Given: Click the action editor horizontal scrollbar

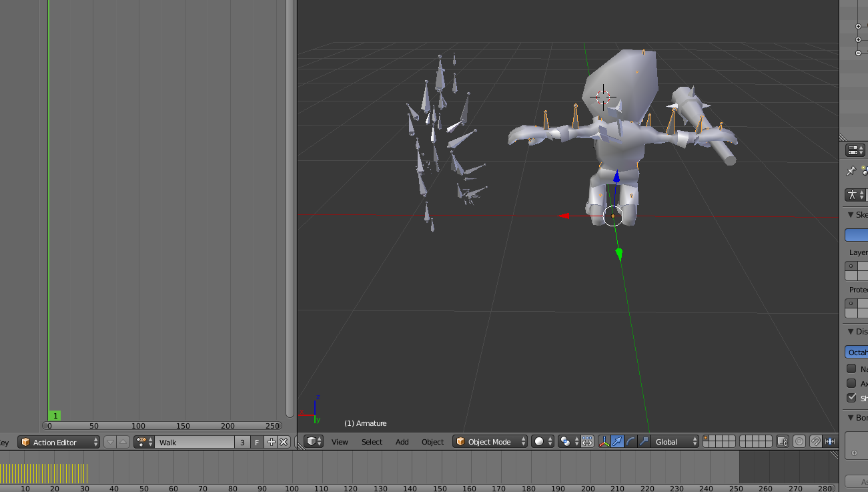Looking at the screenshot, I should pyautogui.click(x=161, y=425).
